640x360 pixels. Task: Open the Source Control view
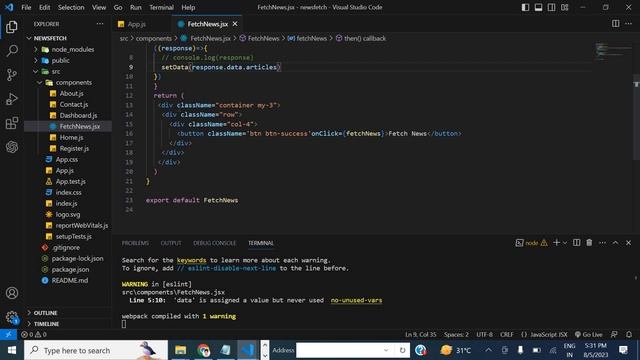12,75
